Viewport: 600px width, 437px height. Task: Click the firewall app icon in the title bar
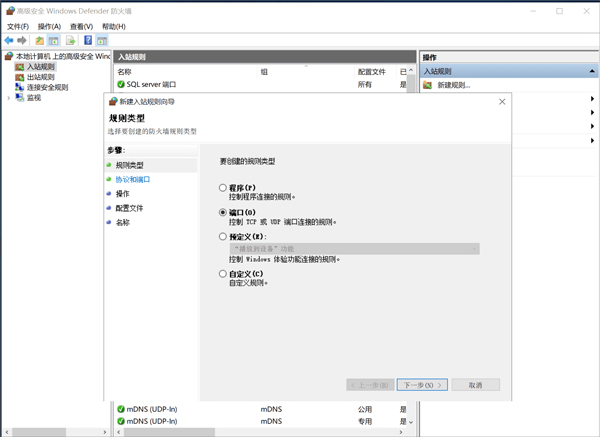coord(10,11)
